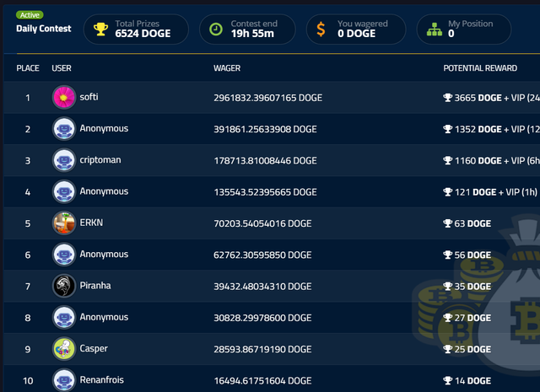Select the 63 DOGE reward text
The image size is (540, 392).
click(x=472, y=223)
